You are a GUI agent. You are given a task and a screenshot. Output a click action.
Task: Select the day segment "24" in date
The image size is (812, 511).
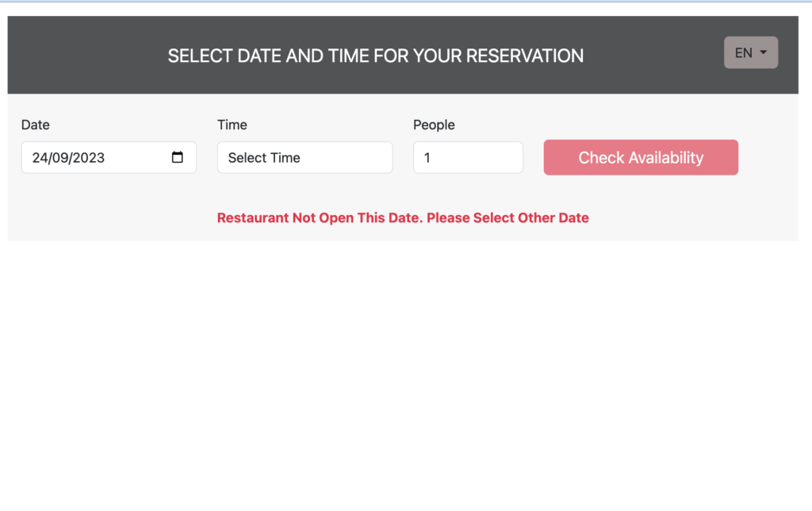click(x=40, y=158)
